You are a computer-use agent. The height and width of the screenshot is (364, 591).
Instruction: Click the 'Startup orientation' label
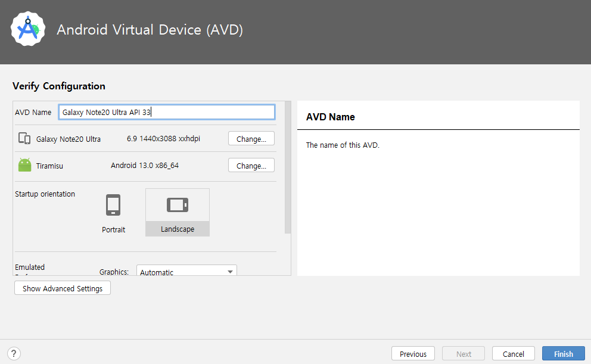[x=45, y=194]
